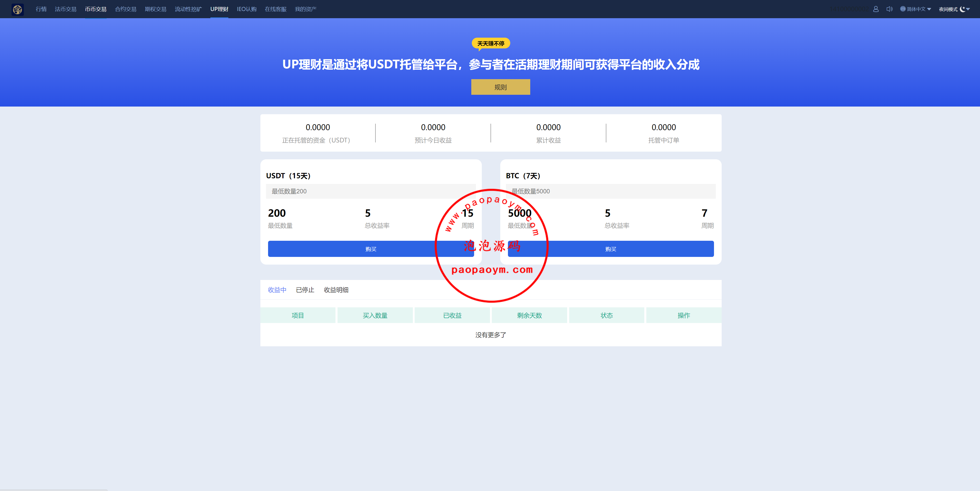Open the 行情 menu item
Screen dimensions: 980x491
coord(41,9)
